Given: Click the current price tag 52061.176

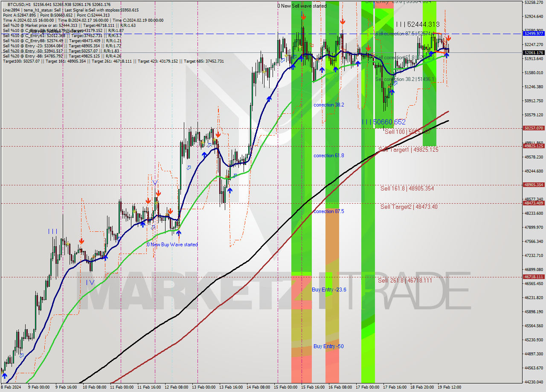Looking at the screenshot, I should [534, 53].
